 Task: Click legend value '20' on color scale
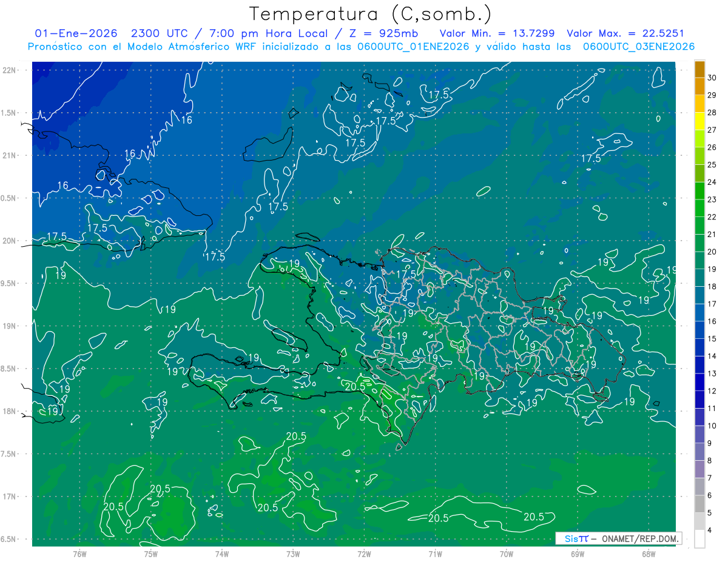click(x=713, y=252)
